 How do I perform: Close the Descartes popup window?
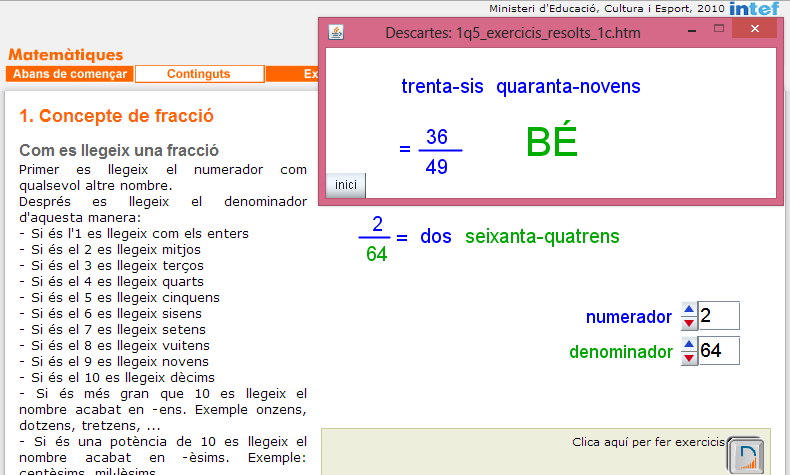(x=754, y=31)
